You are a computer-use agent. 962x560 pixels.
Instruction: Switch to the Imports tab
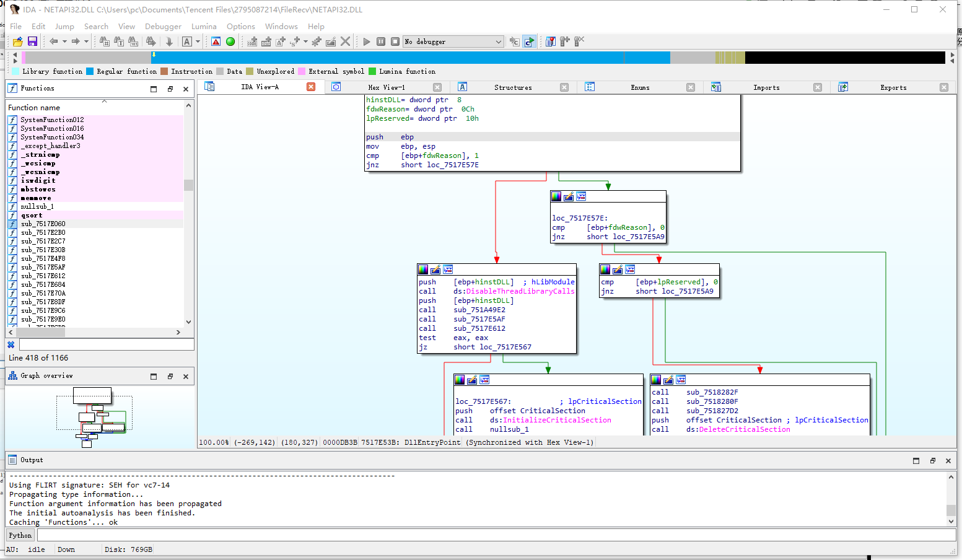click(766, 87)
